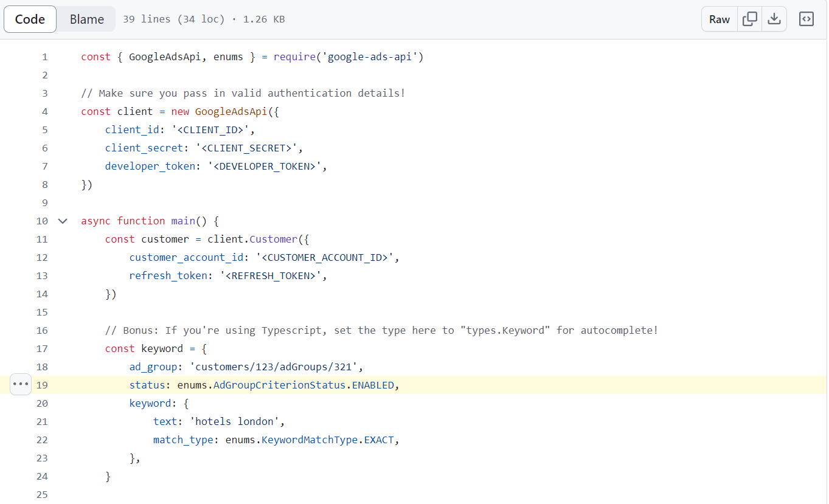
Task: Switch to the Blame tab
Action: pyautogui.click(x=86, y=19)
